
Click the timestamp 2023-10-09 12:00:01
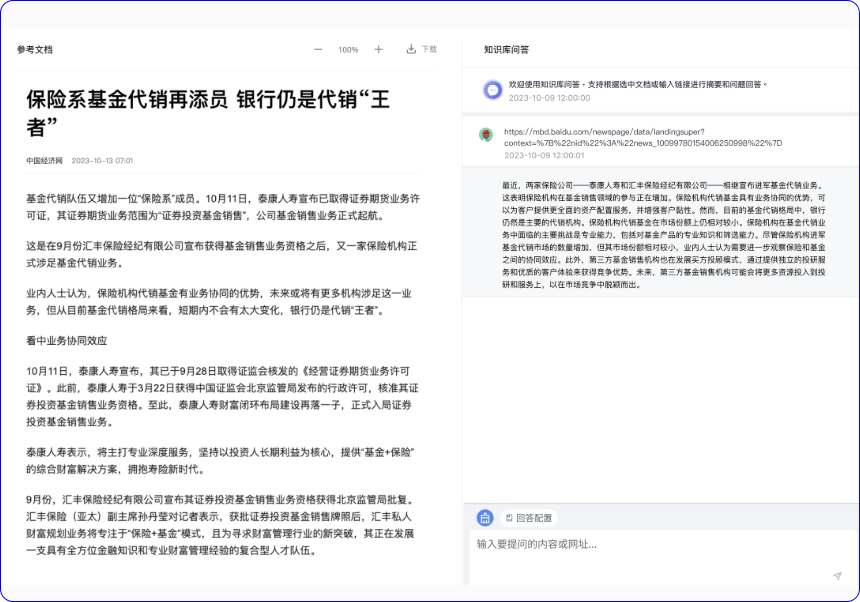coord(544,156)
